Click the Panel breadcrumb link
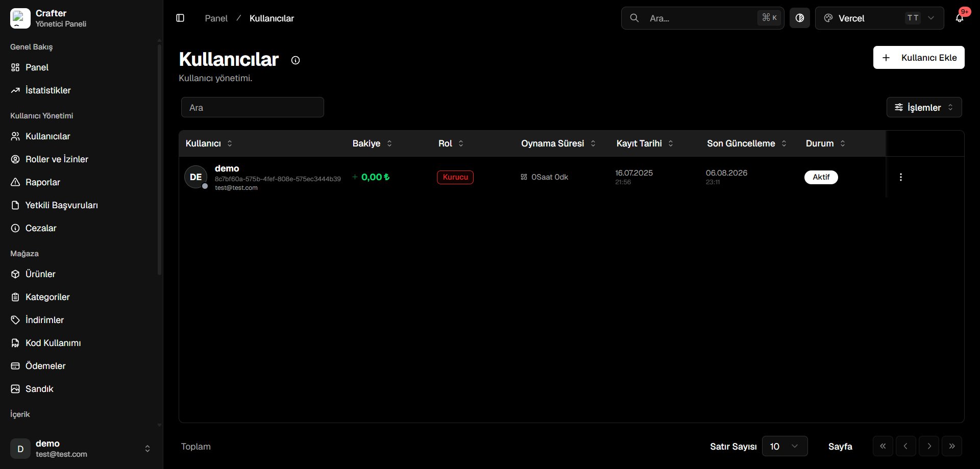Screen dimensions: 980x469 pyautogui.click(x=216, y=18)
